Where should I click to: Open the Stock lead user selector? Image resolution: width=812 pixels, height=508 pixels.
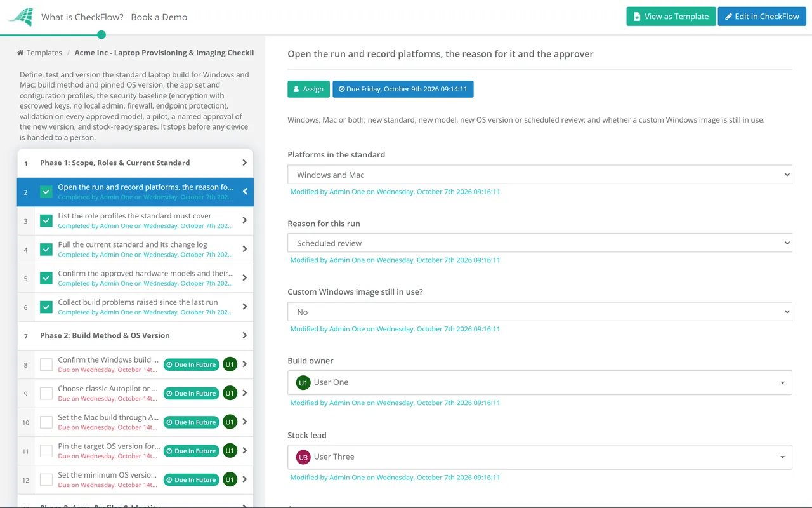pos(540,457)
